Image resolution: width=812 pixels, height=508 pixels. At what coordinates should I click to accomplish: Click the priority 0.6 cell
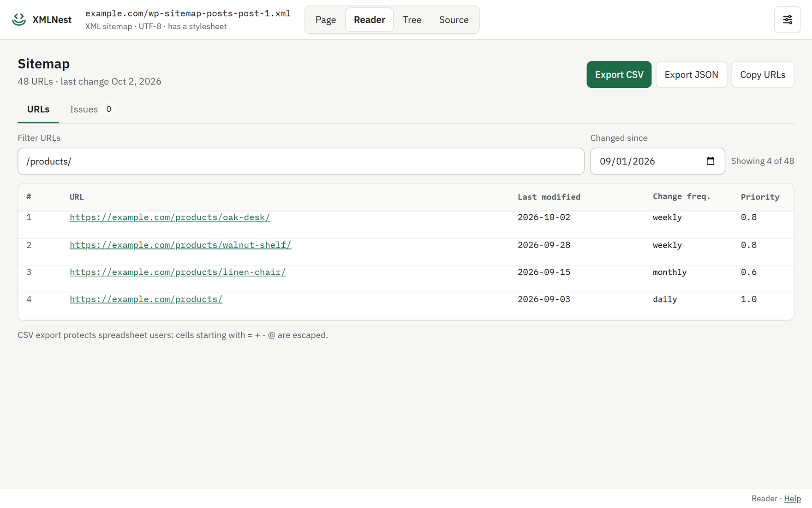click(x=748, y=272)
